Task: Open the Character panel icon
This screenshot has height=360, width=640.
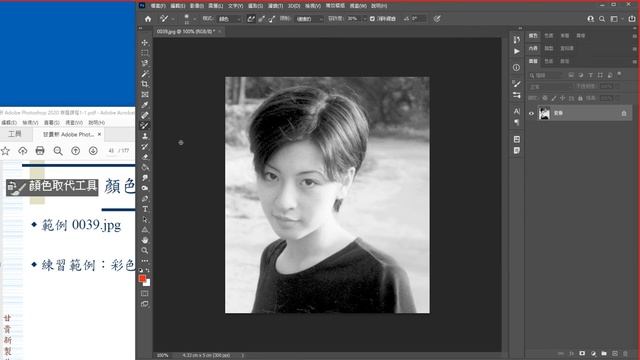Action: tap(517, 111)
